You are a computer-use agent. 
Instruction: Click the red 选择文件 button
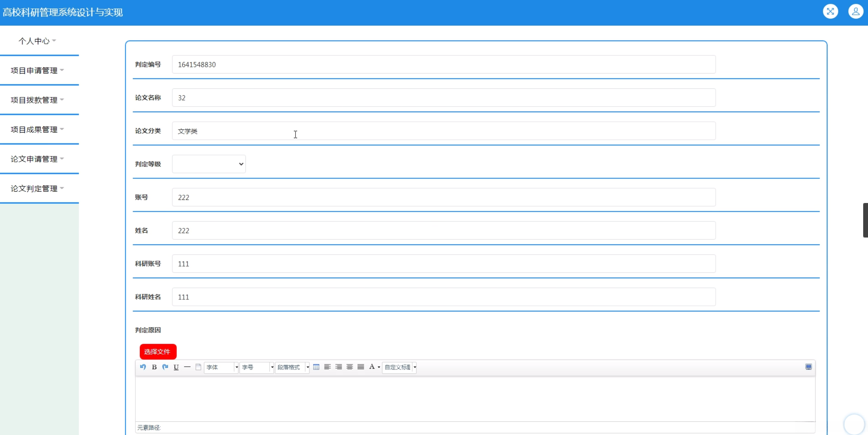(158, 351)
